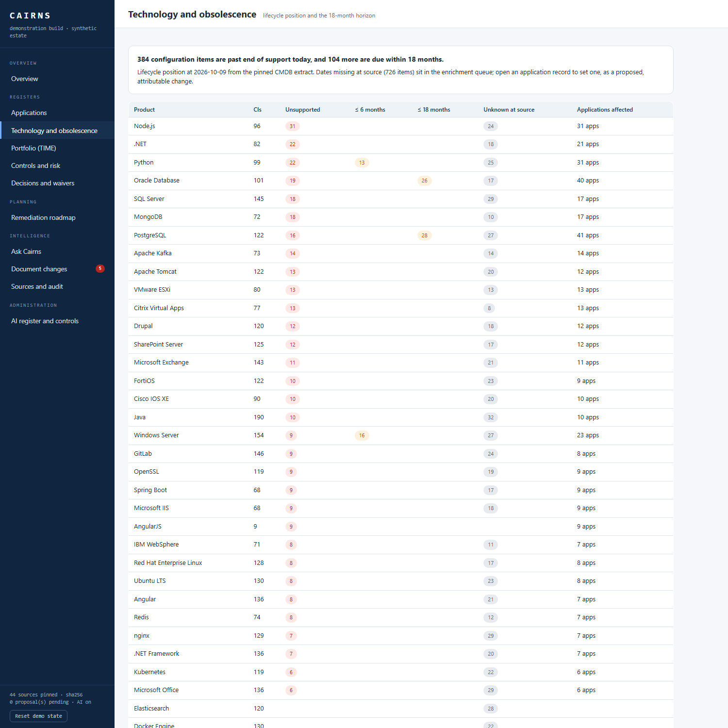Open the Overview page in the sidebar
The width and height of the screenshot is (728, 728).
coord(57,79)
